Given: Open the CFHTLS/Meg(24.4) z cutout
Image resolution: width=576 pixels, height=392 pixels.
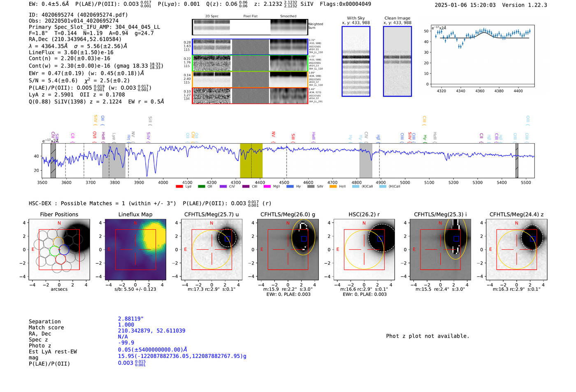Looking at the screenshot, I should click(516, 249).
